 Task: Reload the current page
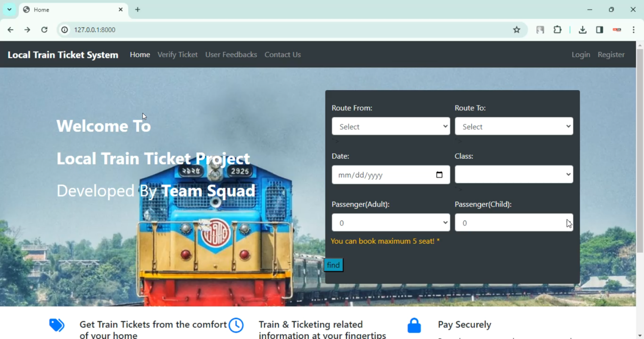tap(44, 30)
